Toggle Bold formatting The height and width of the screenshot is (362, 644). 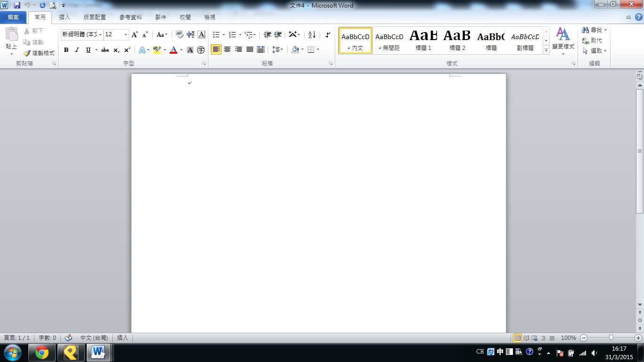[x=66, y=49]
